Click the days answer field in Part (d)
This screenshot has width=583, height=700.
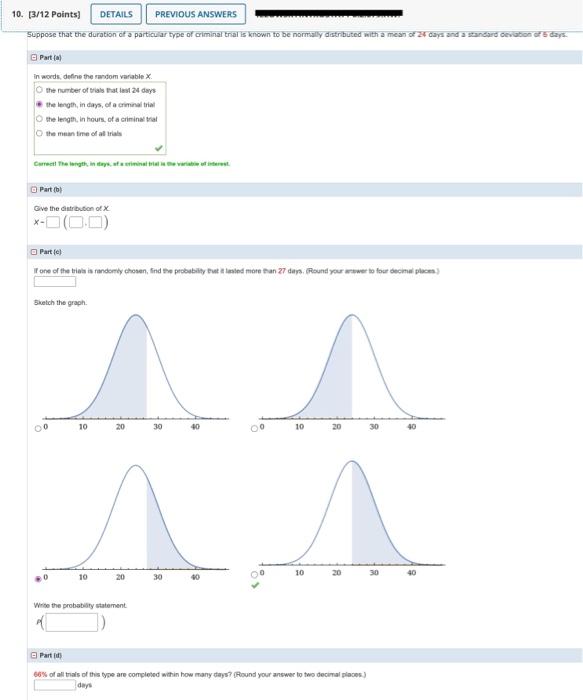(55, 685)
